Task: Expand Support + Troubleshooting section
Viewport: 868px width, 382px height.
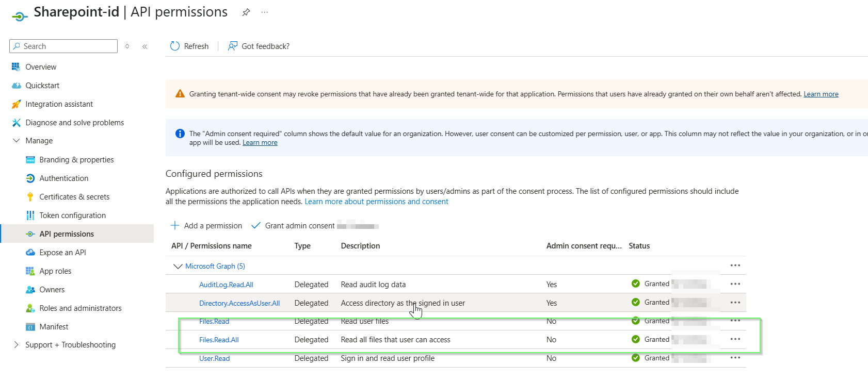Action: [x=16, y=345]
